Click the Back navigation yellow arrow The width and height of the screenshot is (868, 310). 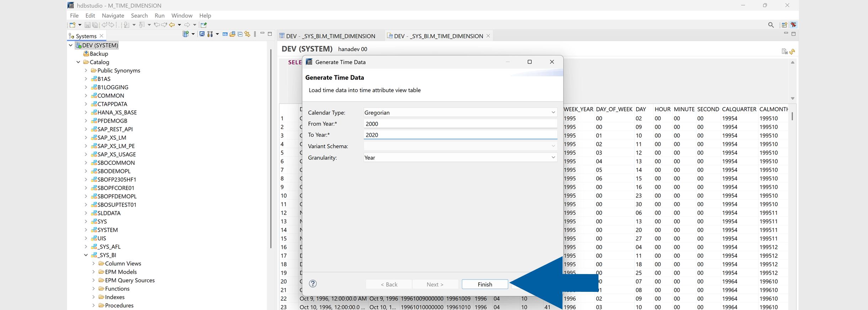point(172,25)
